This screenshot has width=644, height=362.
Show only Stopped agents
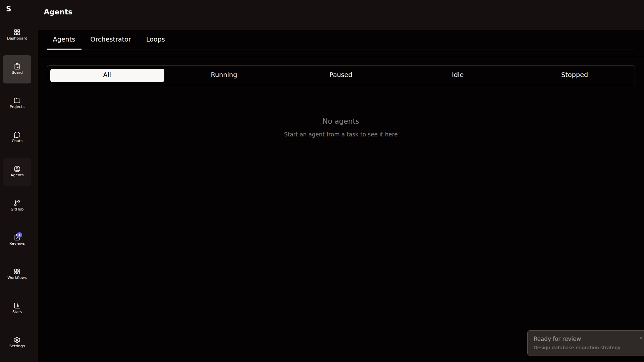point(574,75)
